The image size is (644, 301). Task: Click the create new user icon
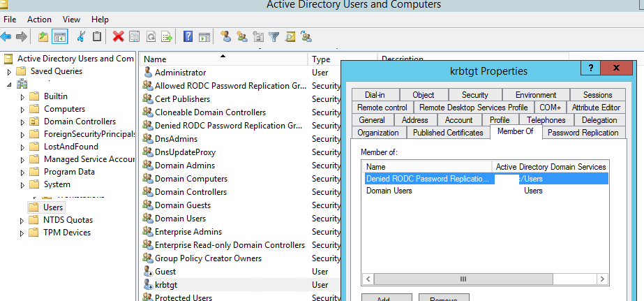click(225, 36)
